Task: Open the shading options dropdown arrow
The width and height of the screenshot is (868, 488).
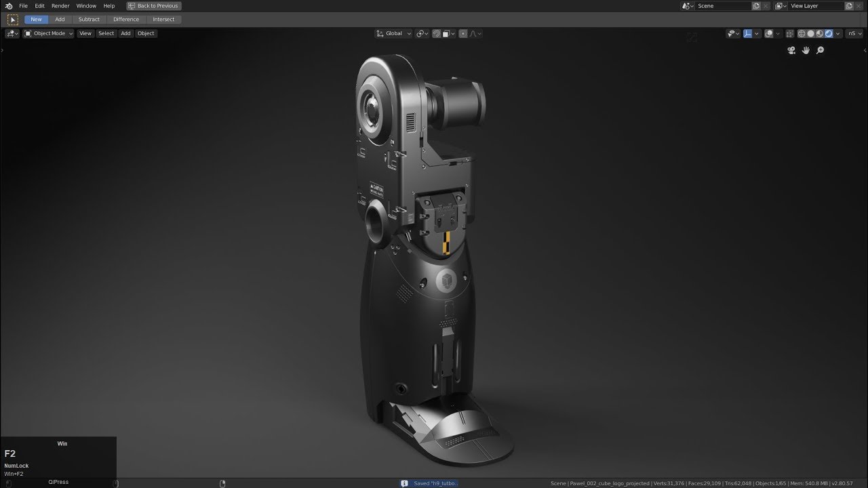Action: click(x=838, y=33)
